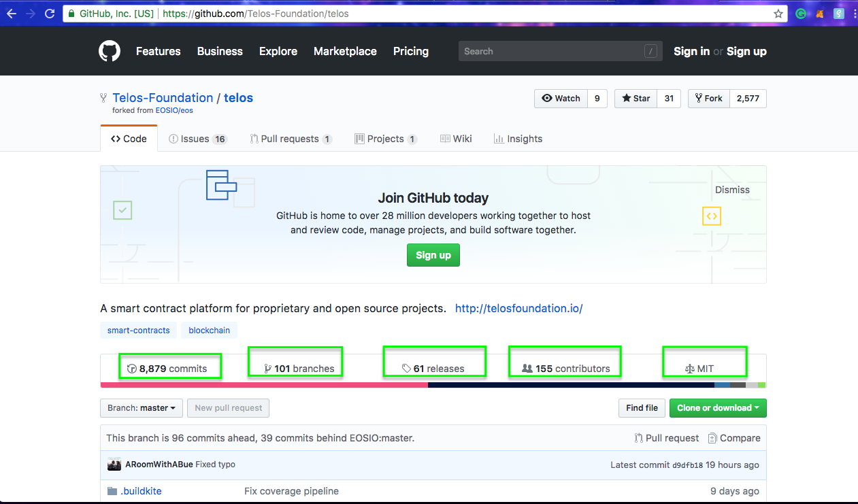
Task: Bookmark page with the star icon
Action: tap(778, 14)
